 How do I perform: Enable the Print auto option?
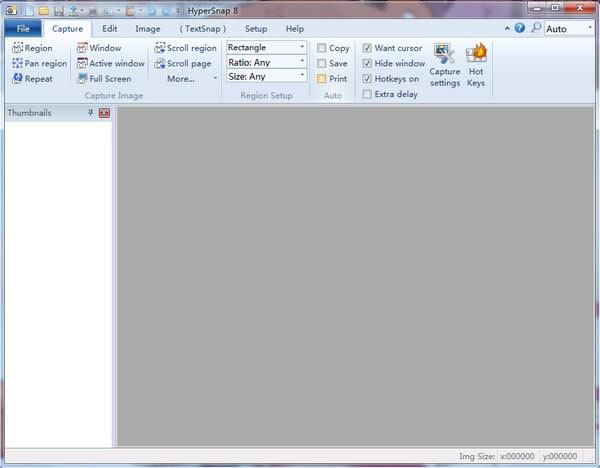(x=332, y=79)
